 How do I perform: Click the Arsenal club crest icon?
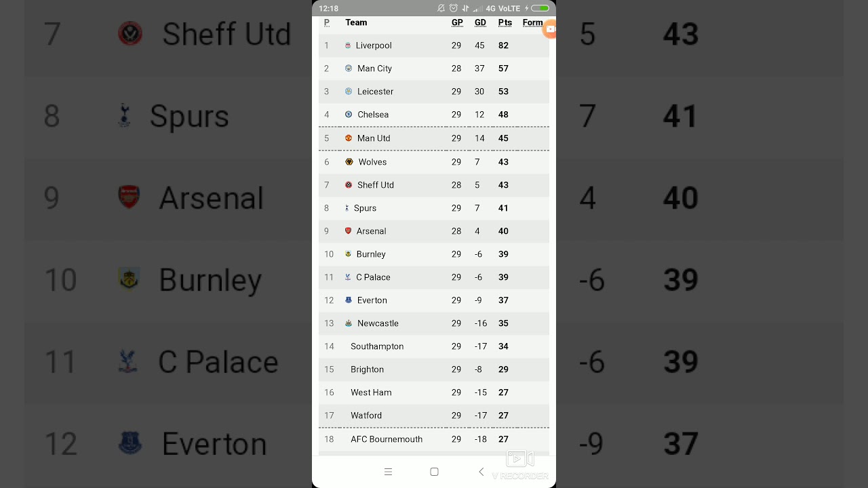(x=349, y=231)
